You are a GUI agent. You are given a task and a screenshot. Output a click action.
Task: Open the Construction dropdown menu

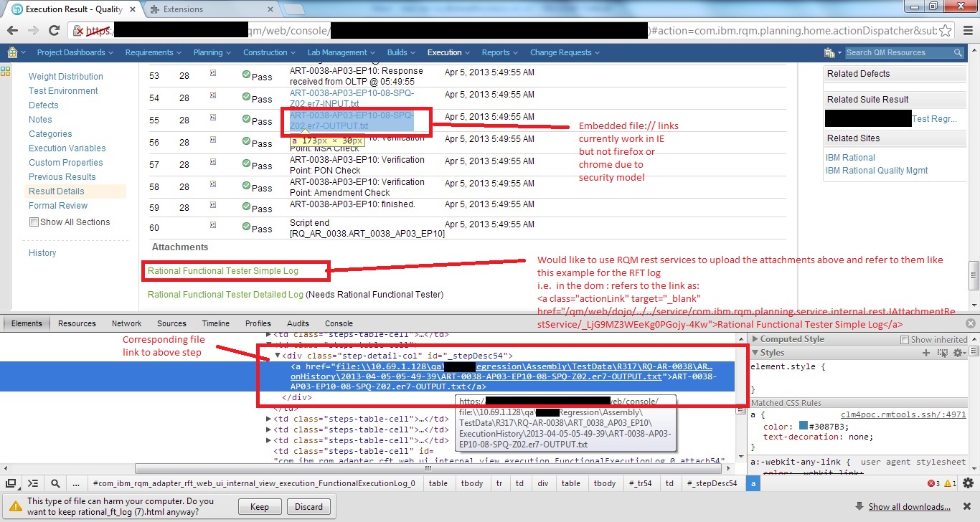point(269,52)
